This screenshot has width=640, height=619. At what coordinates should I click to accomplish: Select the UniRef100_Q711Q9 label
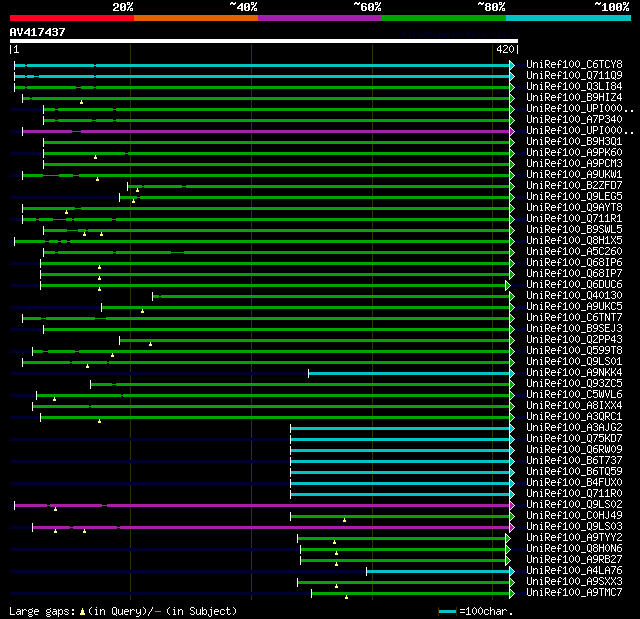[x=574, y=75]
